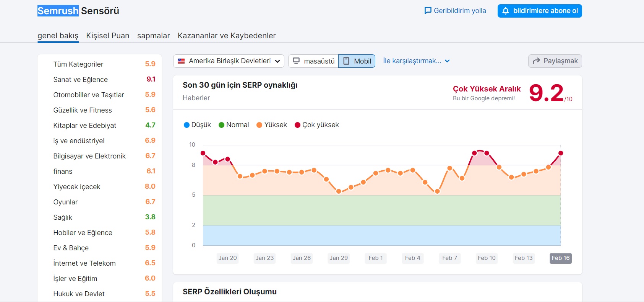
Task: Select the Sağlık category row
Action: [63, 217]
